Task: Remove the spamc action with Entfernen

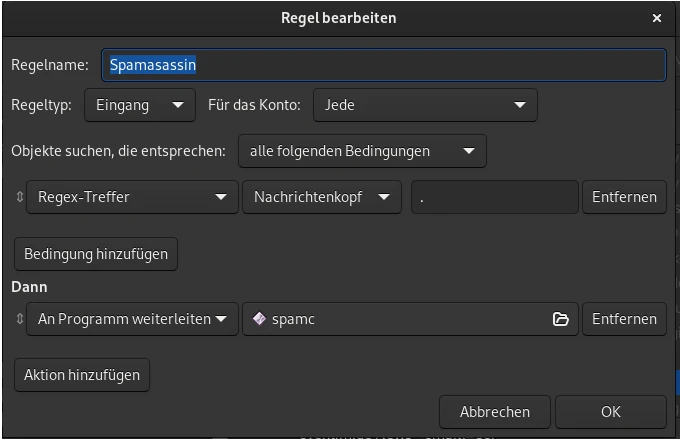Action: (624, 319)
